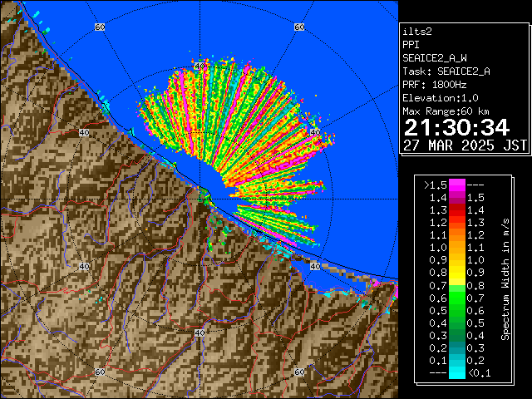The height and width of the screenshot is (399, 532).
Task: Click the orange legend swatch beside 1.1
Action: coord(457,235)
